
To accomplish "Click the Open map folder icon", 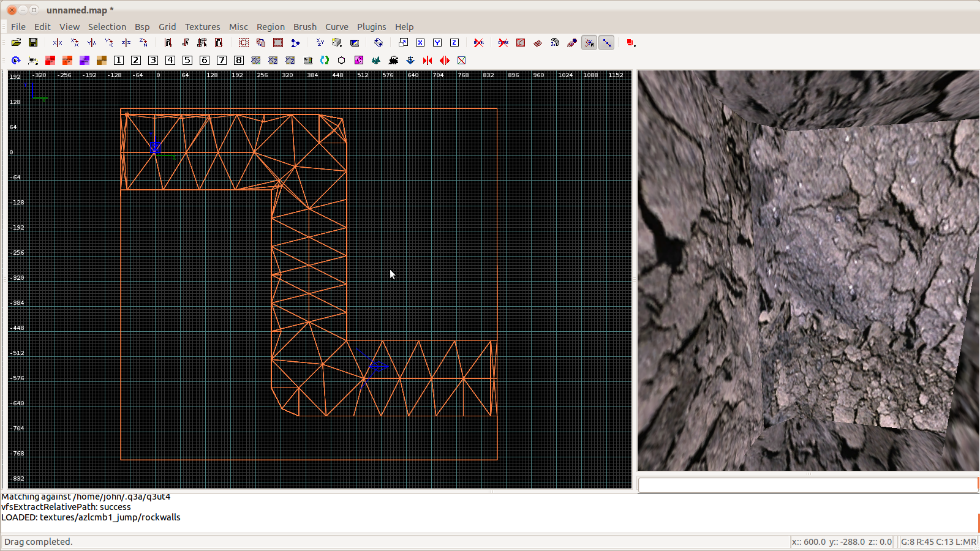I will tap(16, 43).
